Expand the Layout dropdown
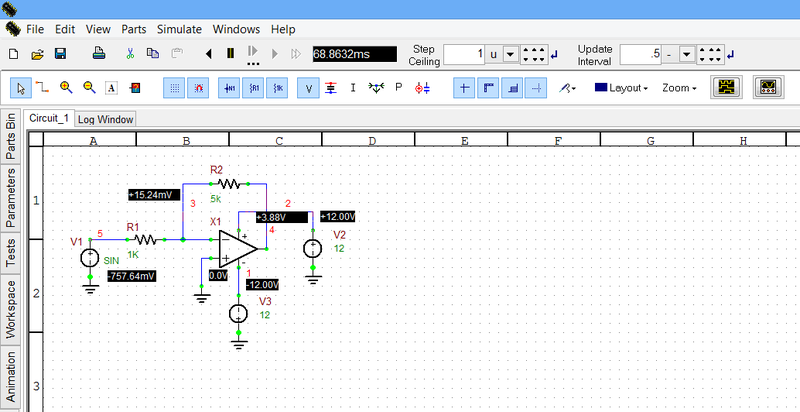 (x=621, y=88)
